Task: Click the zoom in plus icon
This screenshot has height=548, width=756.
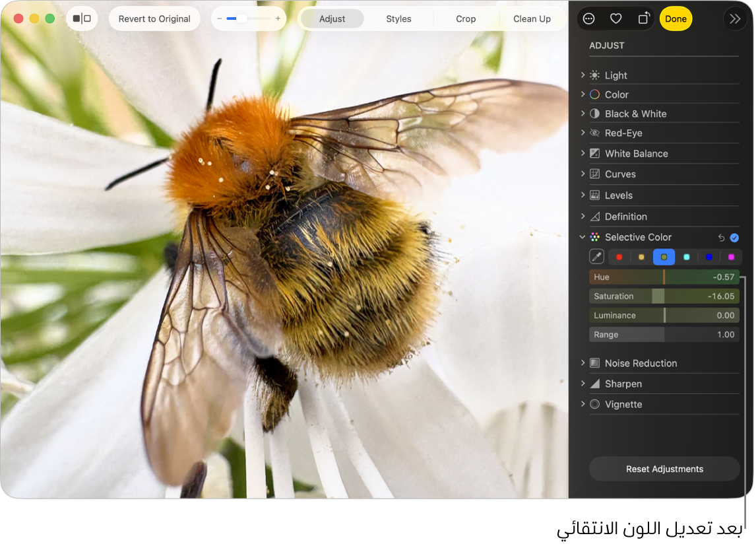Action: coord(278,18)
